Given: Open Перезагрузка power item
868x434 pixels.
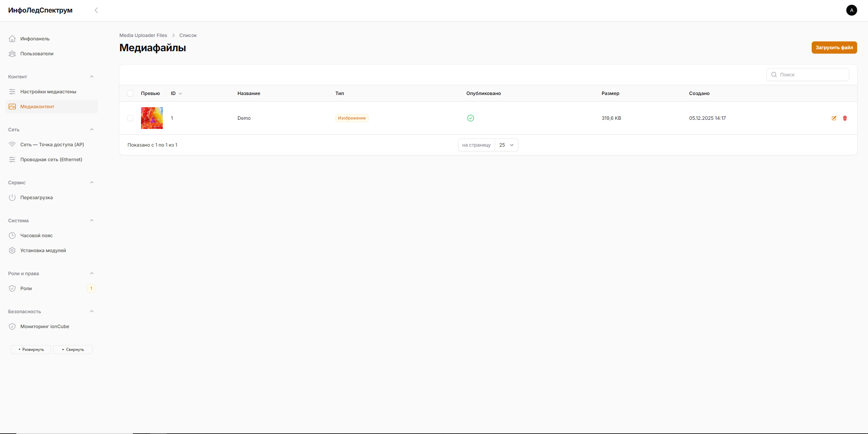Looking at the screenshot, I should tap(36, 197).
